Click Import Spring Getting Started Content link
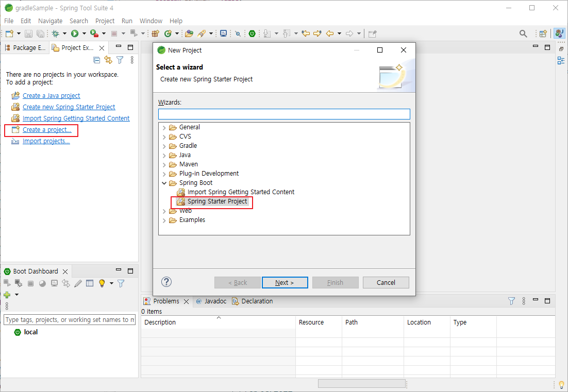 pos(76,118)
